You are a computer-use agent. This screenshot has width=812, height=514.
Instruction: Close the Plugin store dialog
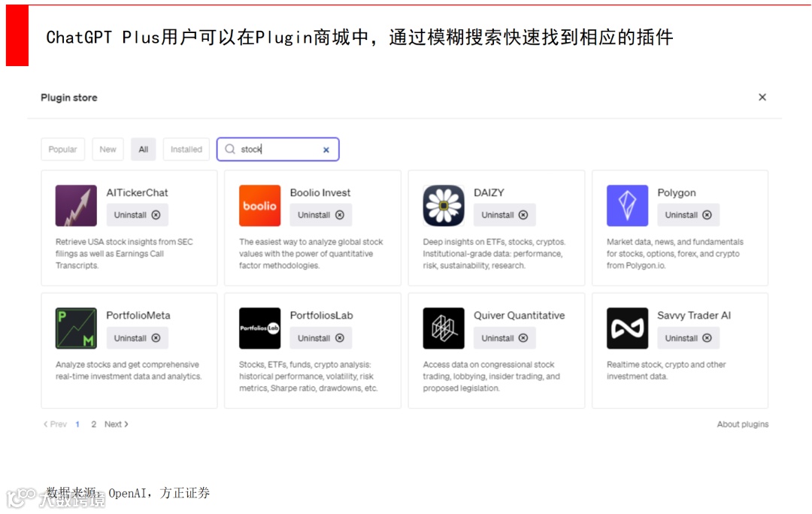coord(762,97)
